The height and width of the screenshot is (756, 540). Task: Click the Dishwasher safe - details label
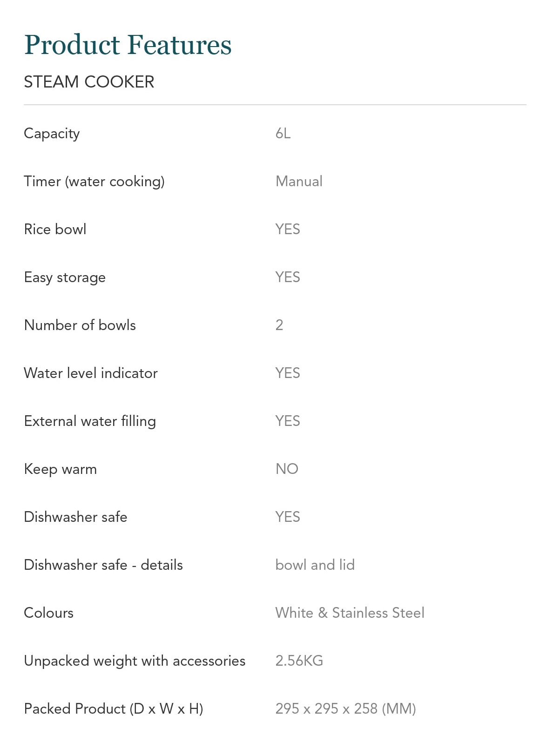[x=103, y=565]
